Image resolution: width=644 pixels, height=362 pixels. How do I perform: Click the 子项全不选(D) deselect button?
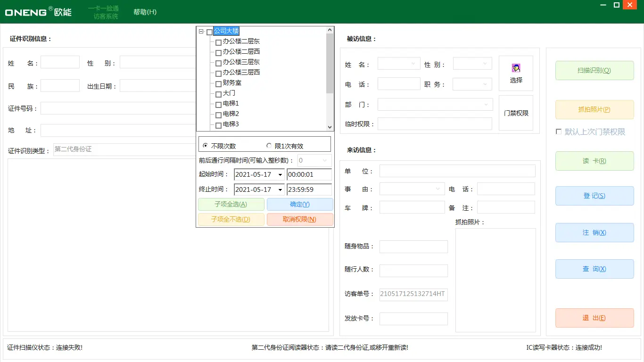[231, 219]
